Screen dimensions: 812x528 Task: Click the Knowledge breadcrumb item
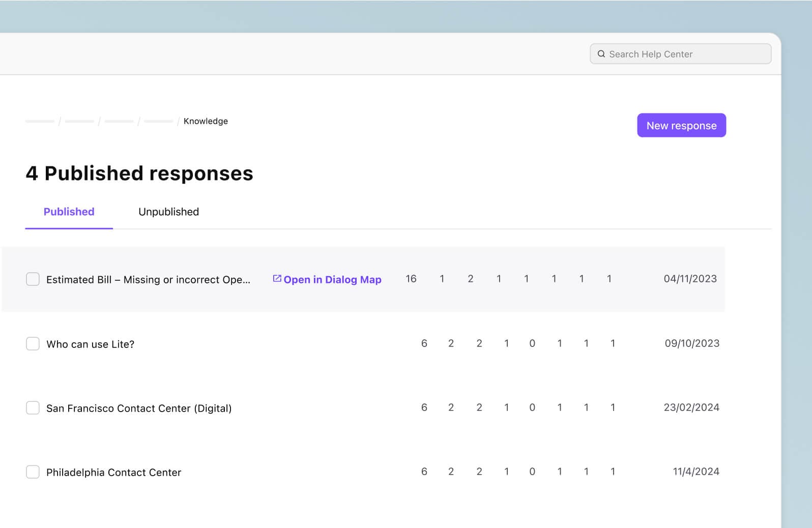[x=206, y=121]
